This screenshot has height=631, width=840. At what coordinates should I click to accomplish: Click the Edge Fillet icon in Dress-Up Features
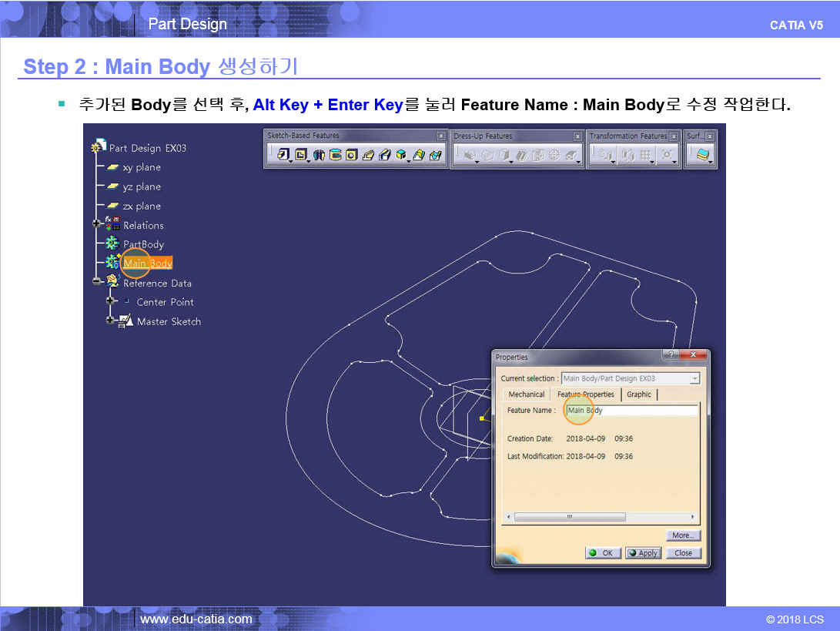tap(470, 155)
